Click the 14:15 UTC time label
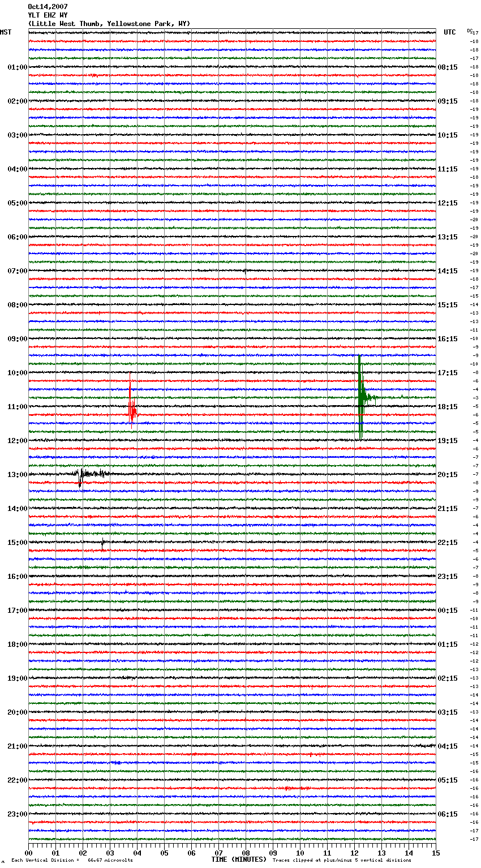Image resolution: width=481 pixels, height=868 pixels. (448, 271)
